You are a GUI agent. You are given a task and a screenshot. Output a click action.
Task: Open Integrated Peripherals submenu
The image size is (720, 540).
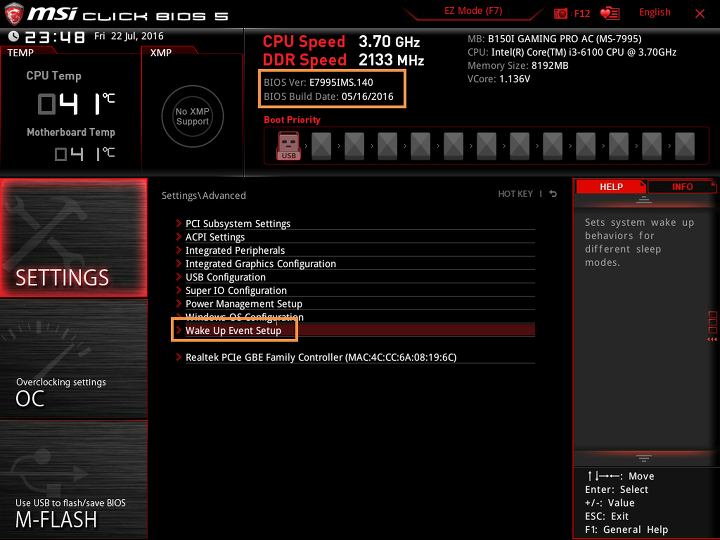click(x=355, y=250)
